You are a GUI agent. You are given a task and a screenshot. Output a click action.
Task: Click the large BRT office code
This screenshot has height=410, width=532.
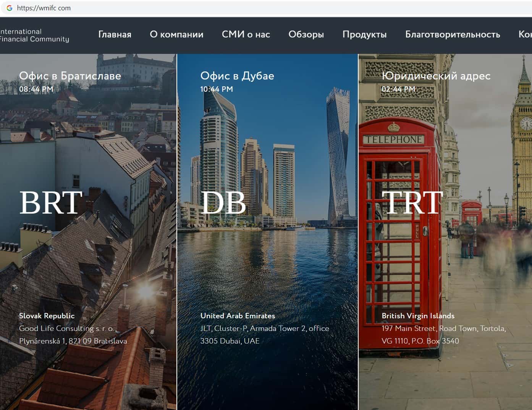click(x=51, y=203)
